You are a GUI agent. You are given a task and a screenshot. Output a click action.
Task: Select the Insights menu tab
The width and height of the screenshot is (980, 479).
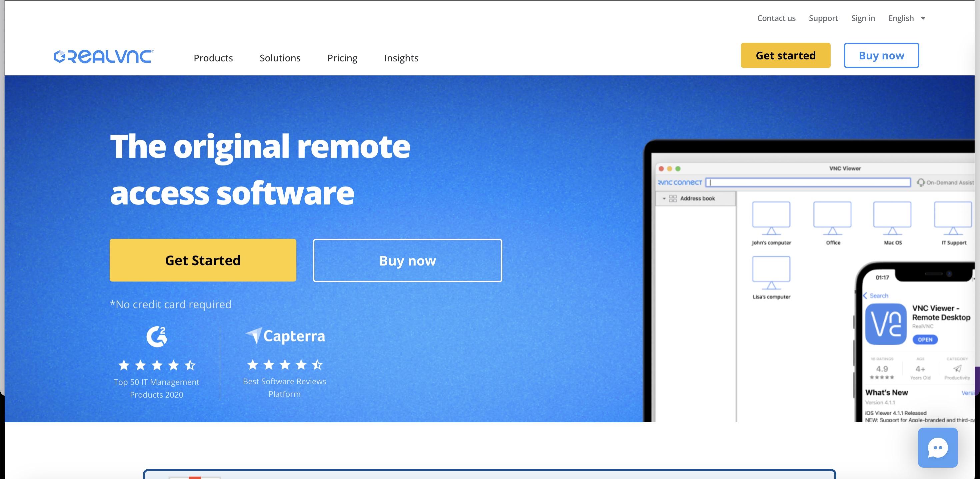[x=401, y=57]
